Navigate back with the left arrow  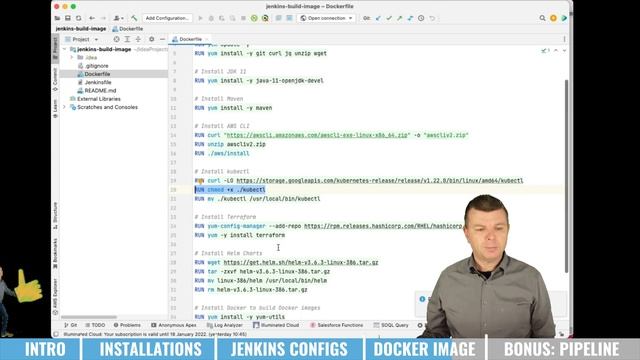pyautogui.click(x=92, y=18)
